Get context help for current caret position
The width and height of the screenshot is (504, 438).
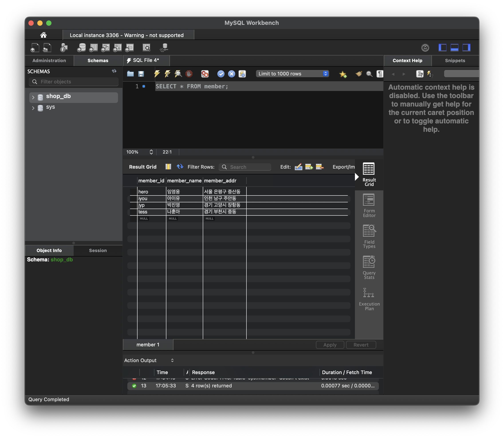point(420,74)
